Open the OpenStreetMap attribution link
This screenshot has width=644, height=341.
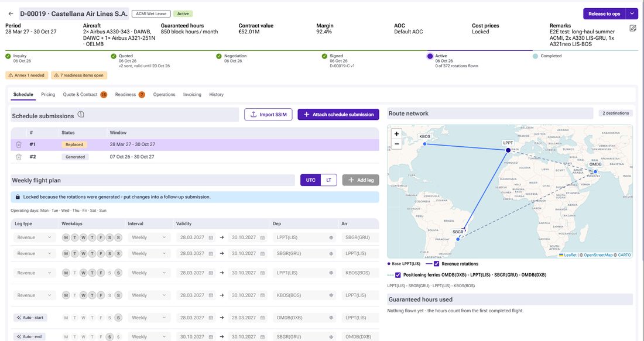(x=598, y=255)
